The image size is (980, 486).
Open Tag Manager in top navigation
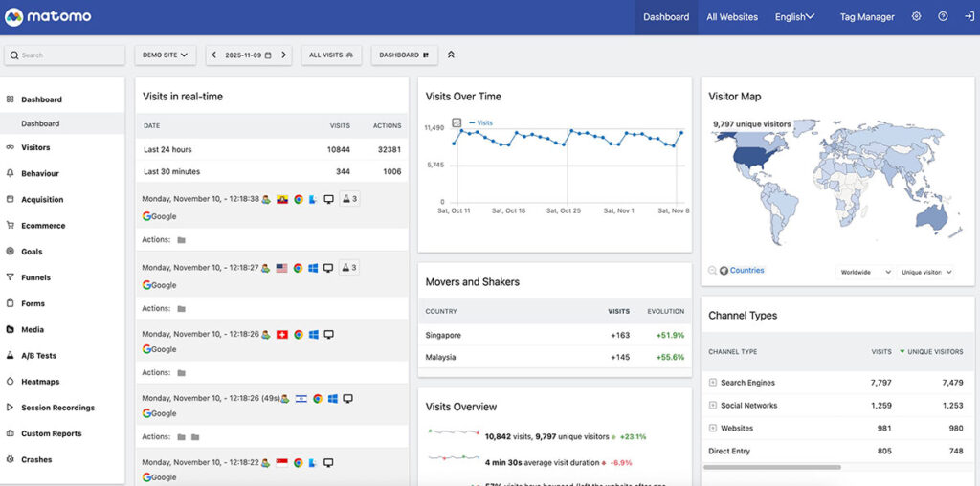867,17
